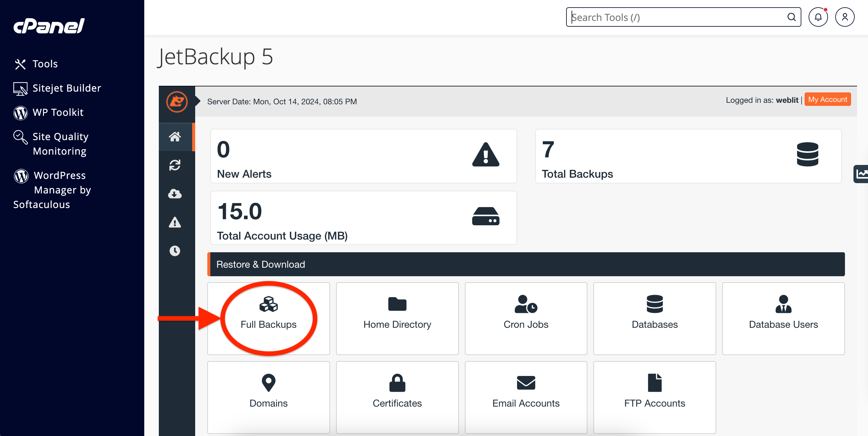The width and height of the screenshot is (868, 436).
Task: Click the JetBackup orange logo
Action: coord(177,102)
